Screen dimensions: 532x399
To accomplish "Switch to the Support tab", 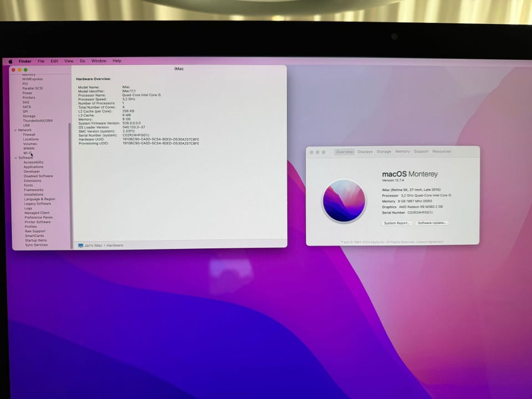I will 421,151.
